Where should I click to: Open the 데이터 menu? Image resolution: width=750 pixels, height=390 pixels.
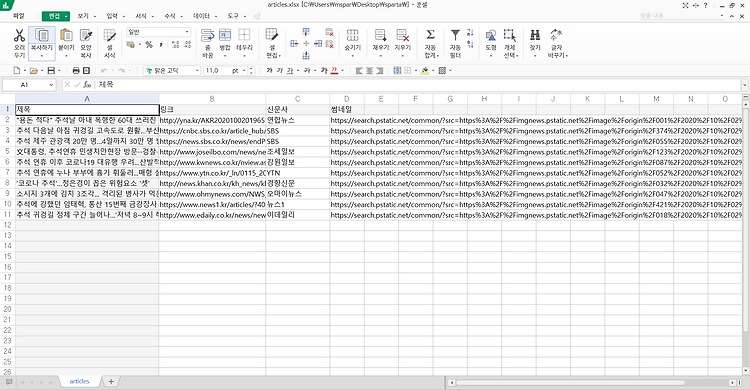click(201, 16)
